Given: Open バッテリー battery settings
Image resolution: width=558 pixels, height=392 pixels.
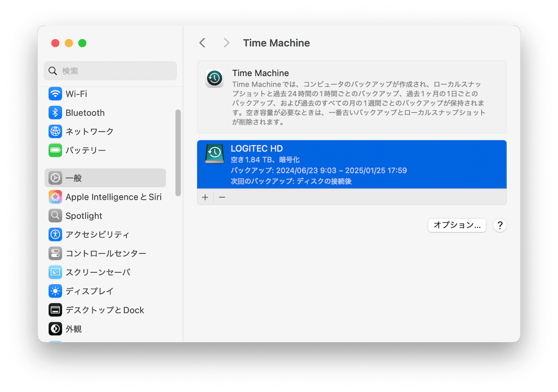Looking at the screenshot, I should pyautogui.click(x=85, y=150).
